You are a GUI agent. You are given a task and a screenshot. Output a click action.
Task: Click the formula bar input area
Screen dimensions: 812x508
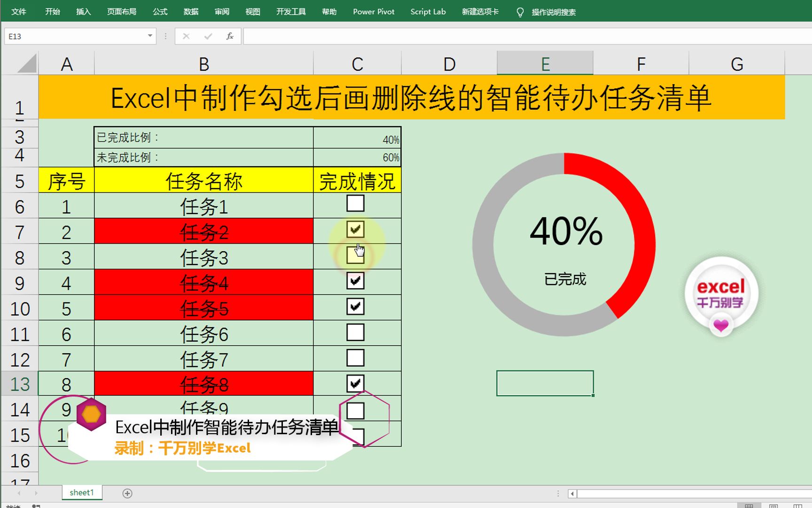(x=527, y=36)
